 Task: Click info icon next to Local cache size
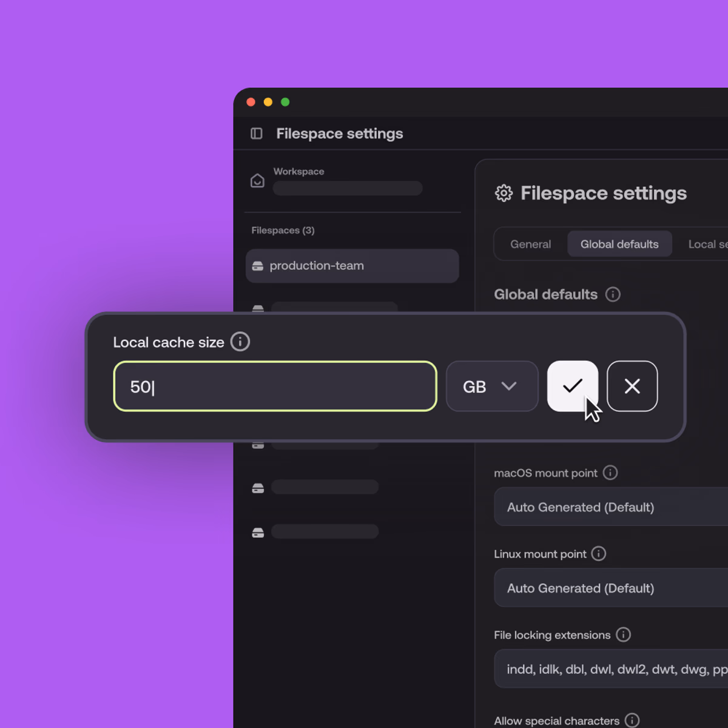point(240,342)
